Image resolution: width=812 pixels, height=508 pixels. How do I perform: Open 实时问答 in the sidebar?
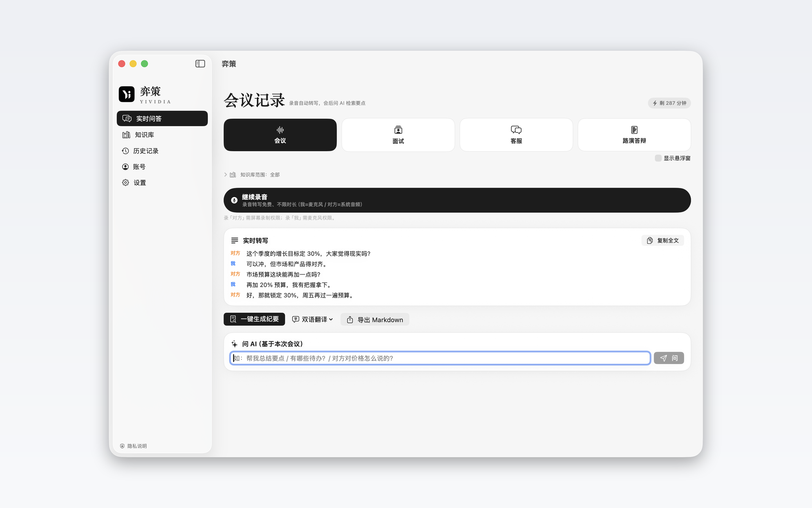click(x=162, y=118)
